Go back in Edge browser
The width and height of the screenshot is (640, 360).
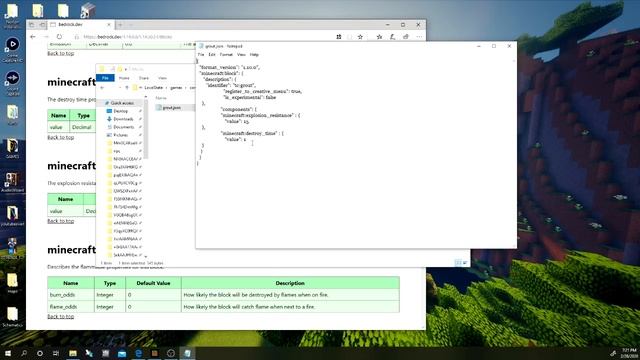[33, 37]
